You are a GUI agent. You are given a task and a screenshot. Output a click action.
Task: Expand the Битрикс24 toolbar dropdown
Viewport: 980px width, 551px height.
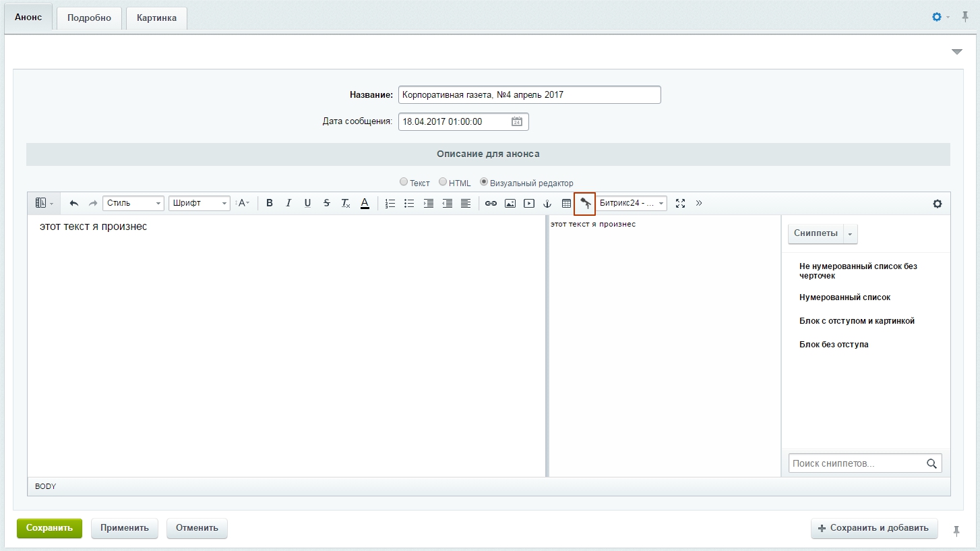click(632, 203)
